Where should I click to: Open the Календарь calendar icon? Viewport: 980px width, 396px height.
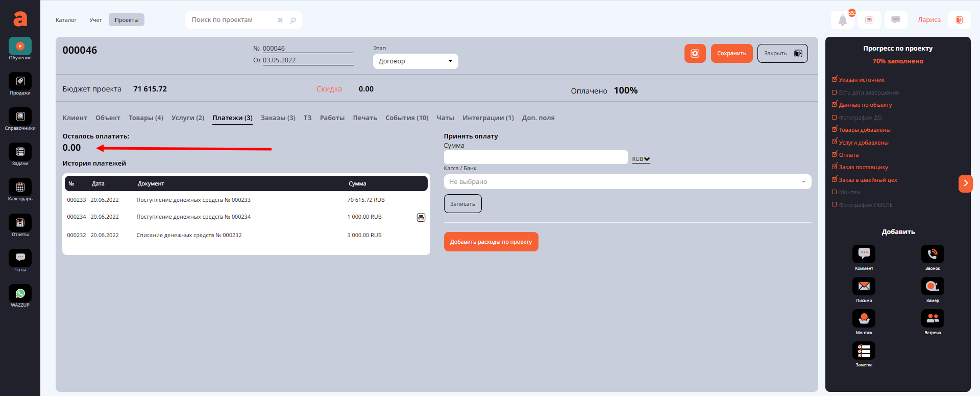tap(20, 188)
